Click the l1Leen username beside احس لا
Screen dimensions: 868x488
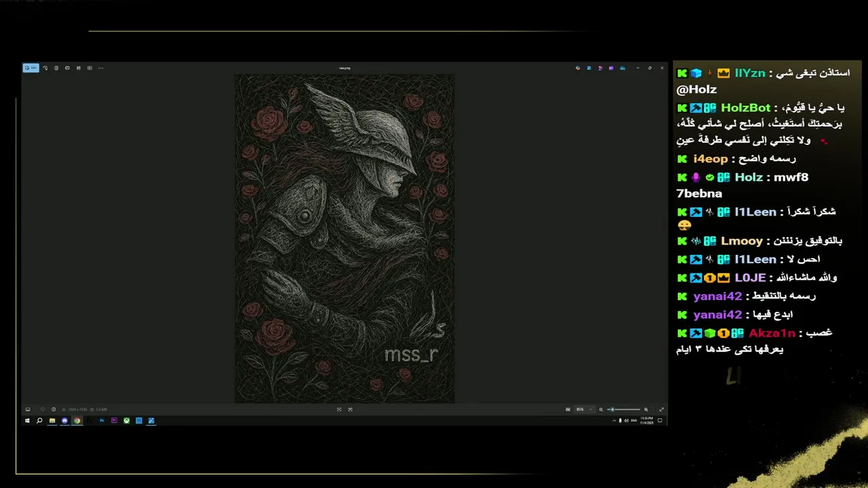755,259
